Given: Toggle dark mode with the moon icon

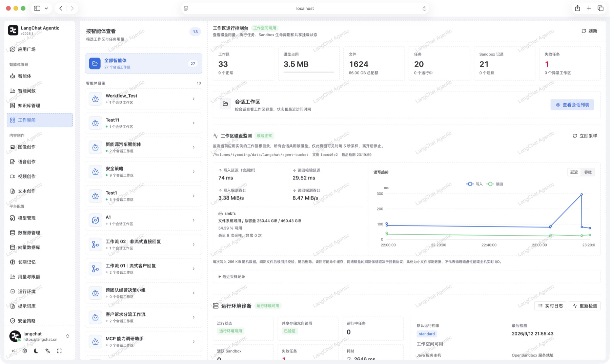Looking at the screenshot, I should click(36, 351).
